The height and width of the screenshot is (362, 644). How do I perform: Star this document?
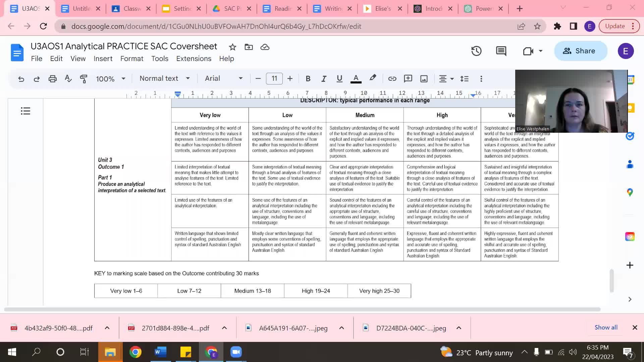click(232, 47)
